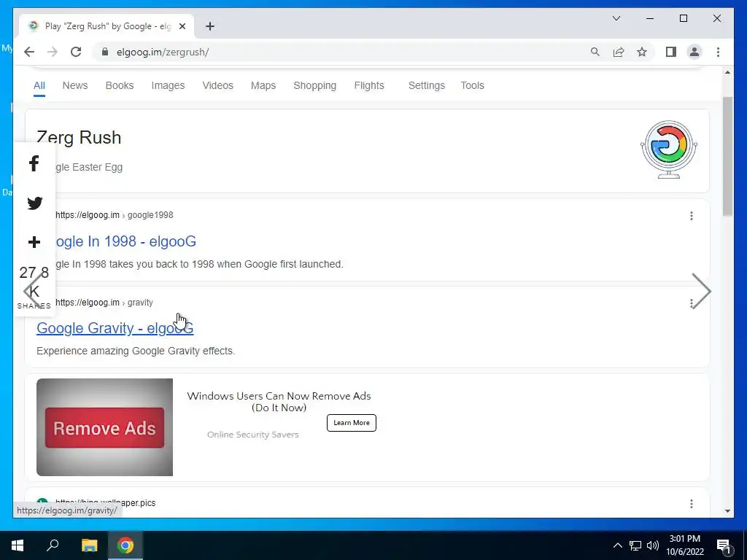The height and width of the screenshot is (560, 747).
Task: Open the Windows Start menu
Action: click(x=18, y=545)
